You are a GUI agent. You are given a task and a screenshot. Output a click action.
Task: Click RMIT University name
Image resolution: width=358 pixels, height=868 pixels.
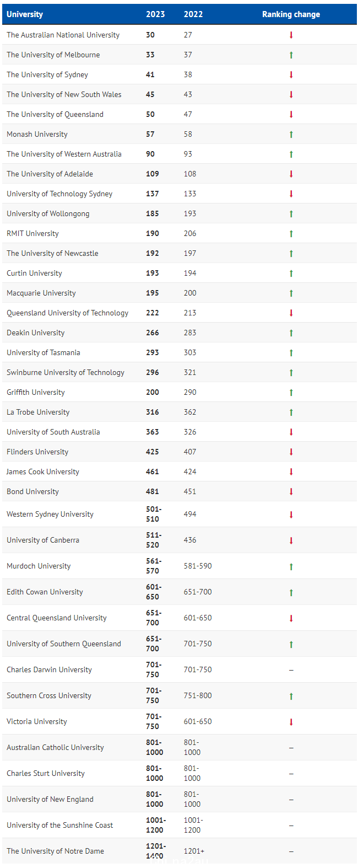click(x=32, y=233)
